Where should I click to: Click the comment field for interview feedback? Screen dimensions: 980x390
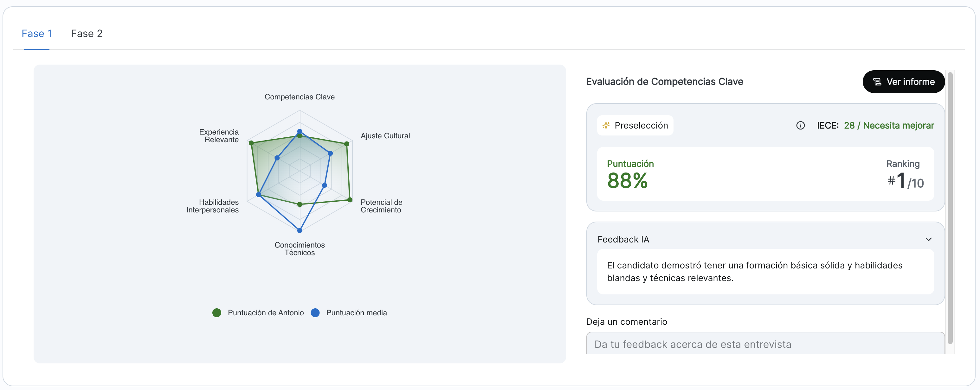point(765,344)
